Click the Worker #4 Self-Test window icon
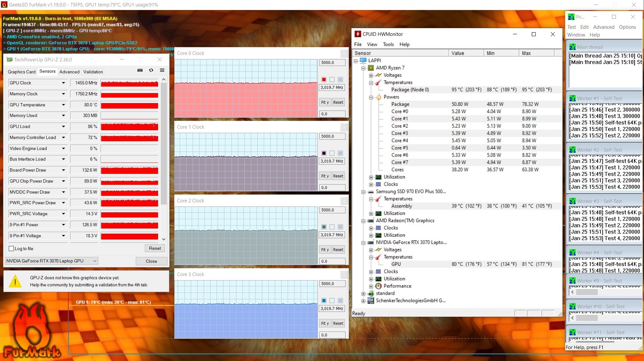The image size is (644, 361). pyautogui.click(x=572, y=253)
